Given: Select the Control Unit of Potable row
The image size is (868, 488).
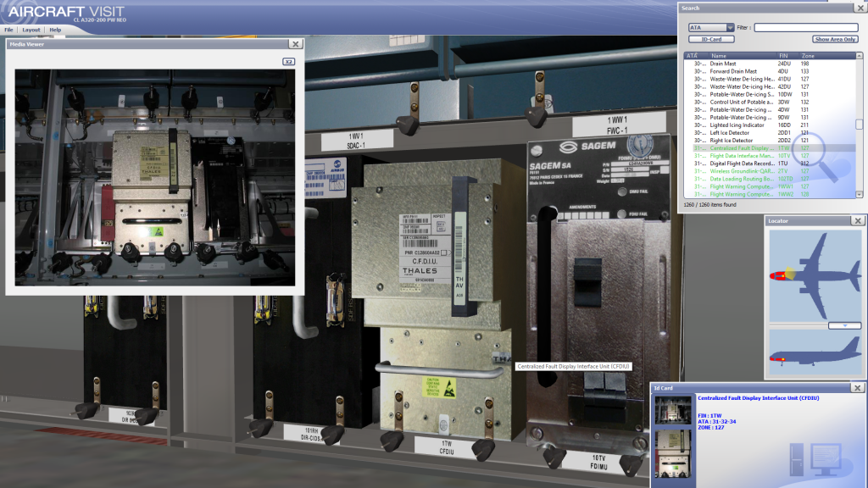Looking at the screenshot, I should click(x=770, y=103).
